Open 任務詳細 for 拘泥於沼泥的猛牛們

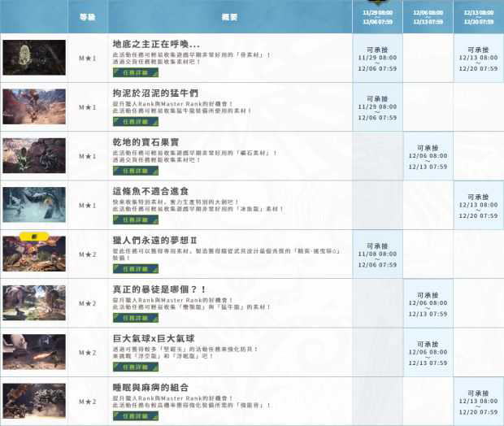(130, 122)
